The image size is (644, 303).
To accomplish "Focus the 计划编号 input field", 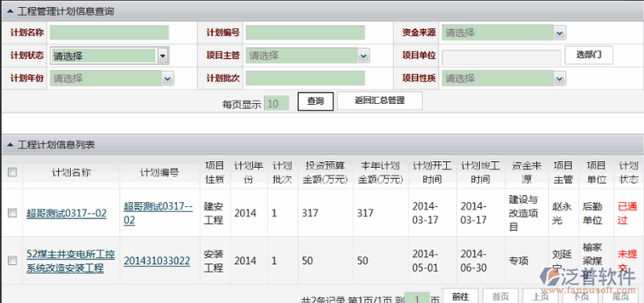I will point(305,33).
